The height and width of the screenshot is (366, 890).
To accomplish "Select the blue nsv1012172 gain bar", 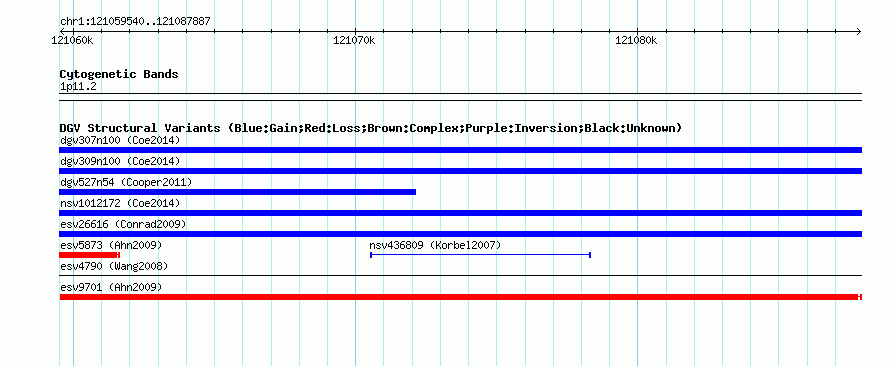I will pyautogui.click(x=460, y=213).
